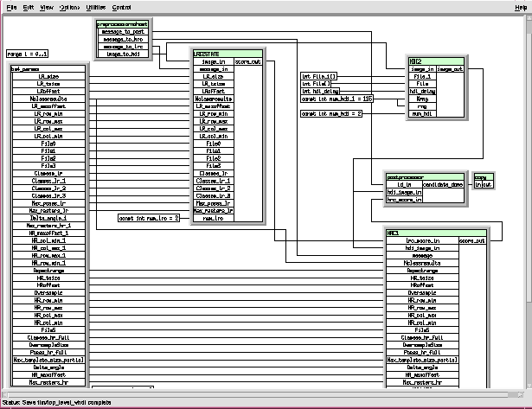
Task: Click the message_to_post port
Action: 119,32
